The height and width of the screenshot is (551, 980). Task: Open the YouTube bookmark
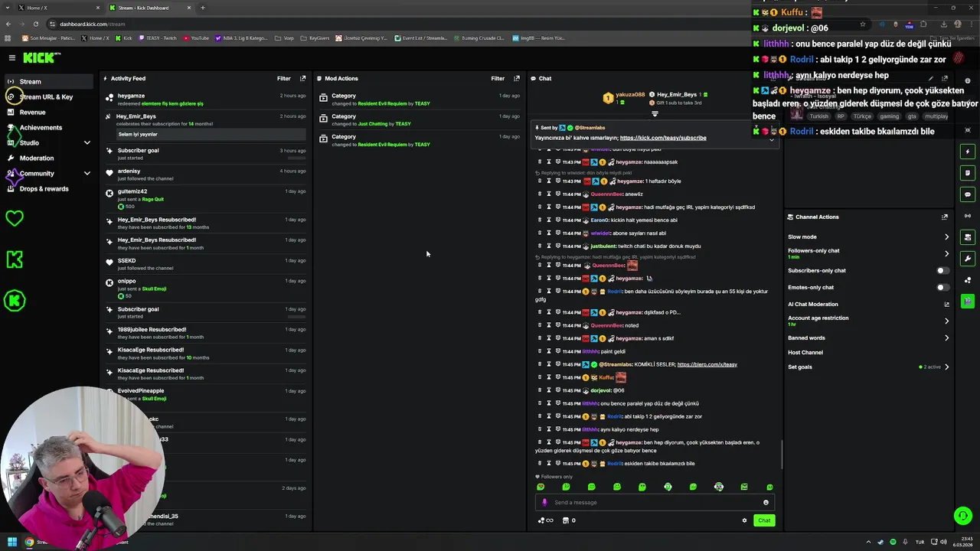click(196, 37)
